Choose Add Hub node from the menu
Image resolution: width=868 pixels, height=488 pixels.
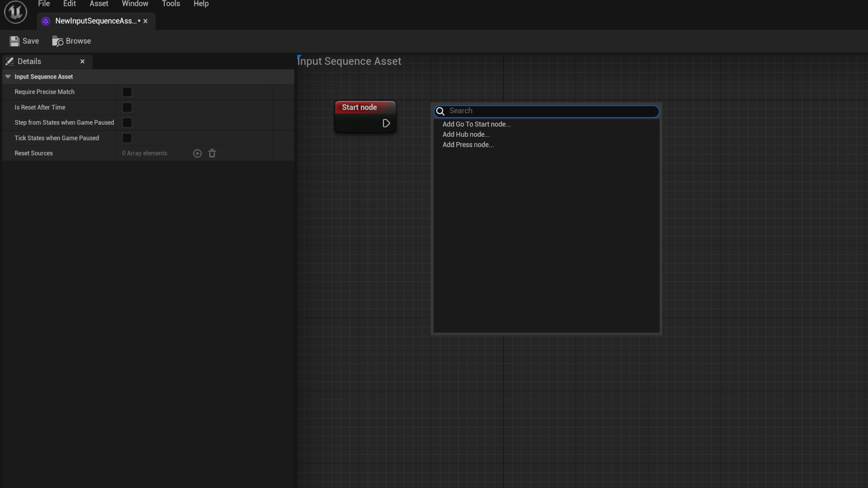pos(466,134)
